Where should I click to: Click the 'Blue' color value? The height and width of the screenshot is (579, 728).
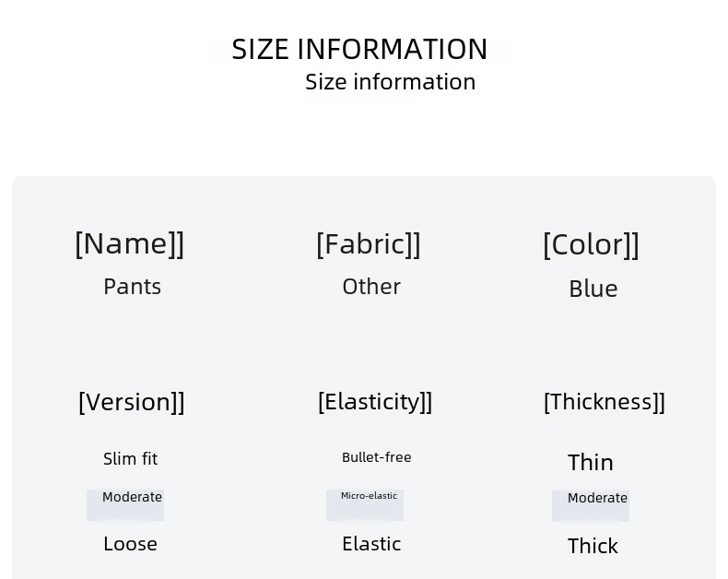pos(593,289)
